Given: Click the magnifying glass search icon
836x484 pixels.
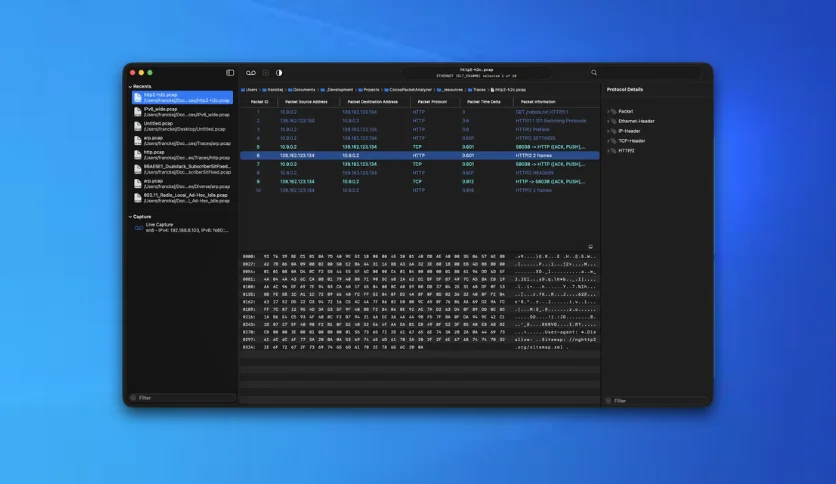Looking at the screenshot, I should [x=594, y=72].
